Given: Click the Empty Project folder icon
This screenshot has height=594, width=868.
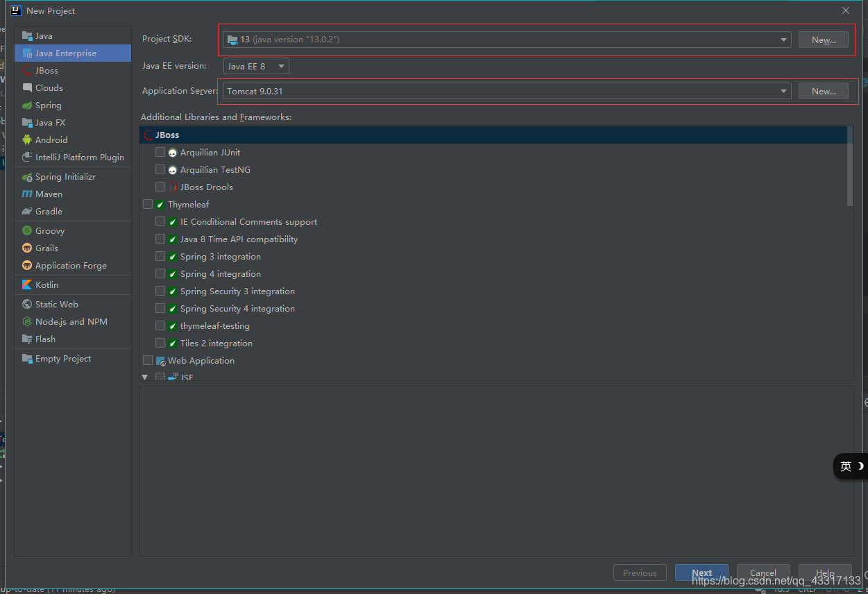Looking at the screenshot, I should pyautogui.click(x=27, y=359).
